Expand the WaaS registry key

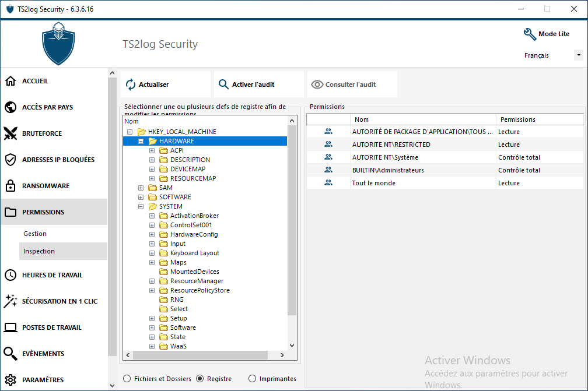click(x=152, y=347)
